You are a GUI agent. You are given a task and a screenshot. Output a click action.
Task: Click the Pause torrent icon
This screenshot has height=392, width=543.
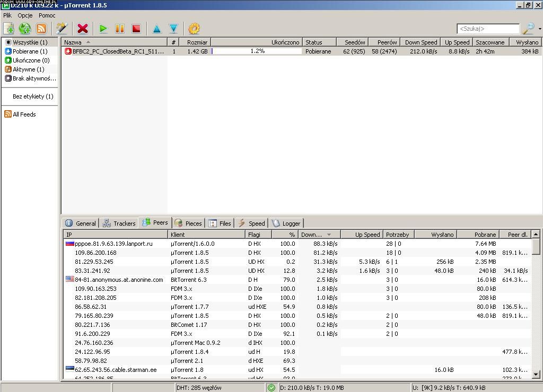pos(119,29)
